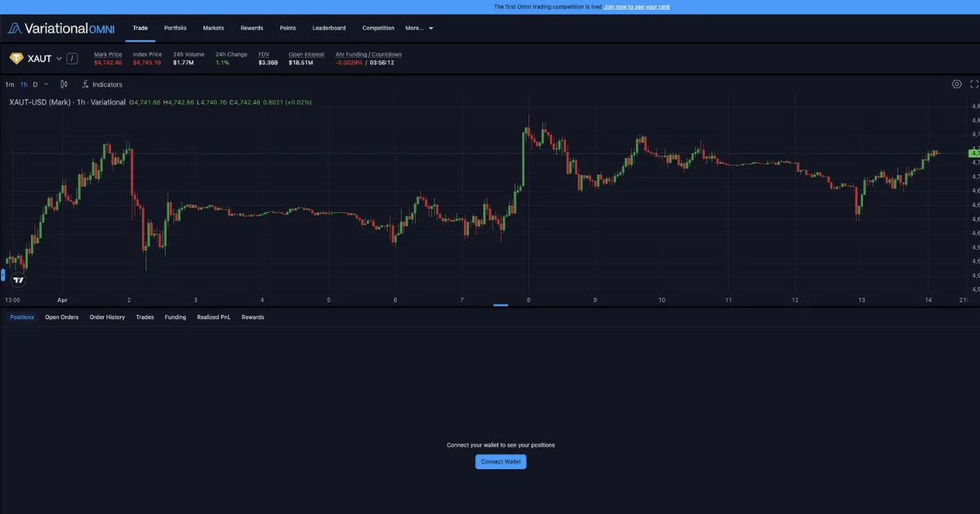Open the Portfolio page

tap(175, 28)
